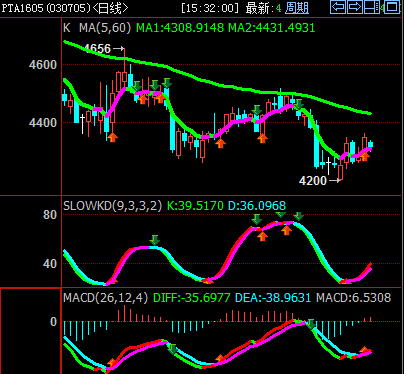
Task: Click the single-window full view icon
Action: (392, 7)
